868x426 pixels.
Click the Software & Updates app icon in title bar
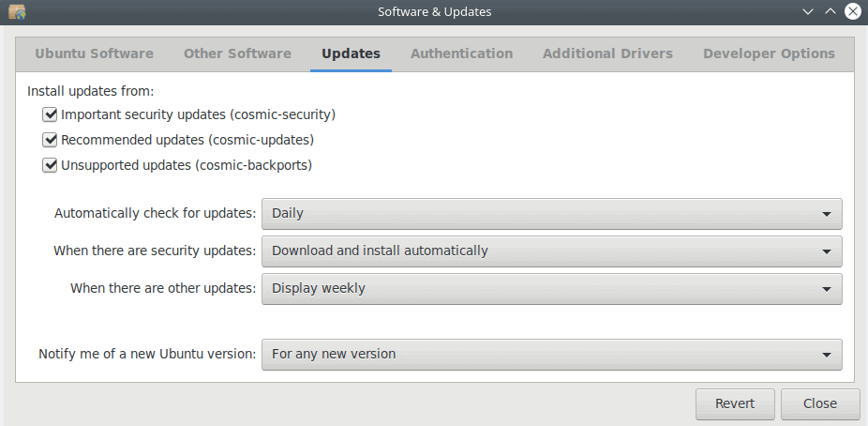point(17,11)
